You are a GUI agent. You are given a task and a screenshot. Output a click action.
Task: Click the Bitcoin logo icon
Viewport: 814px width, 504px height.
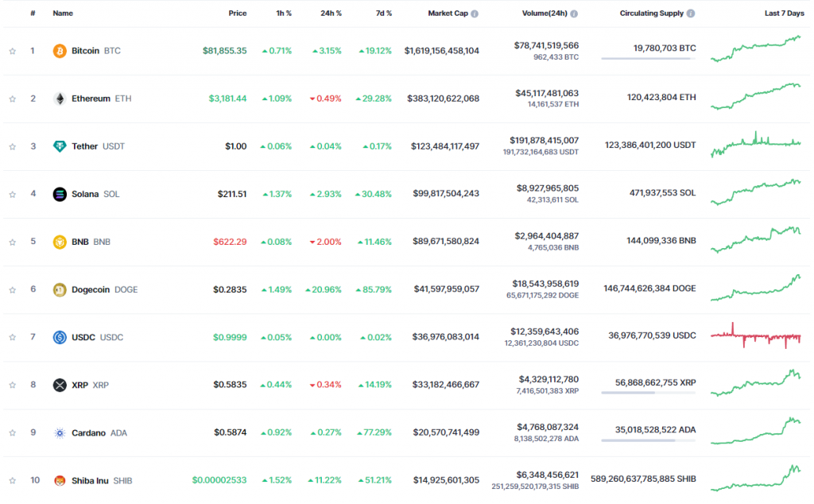point(60,51)
